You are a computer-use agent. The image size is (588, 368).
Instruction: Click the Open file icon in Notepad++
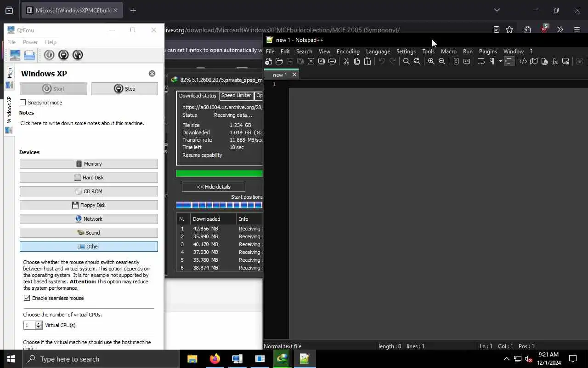279,61
